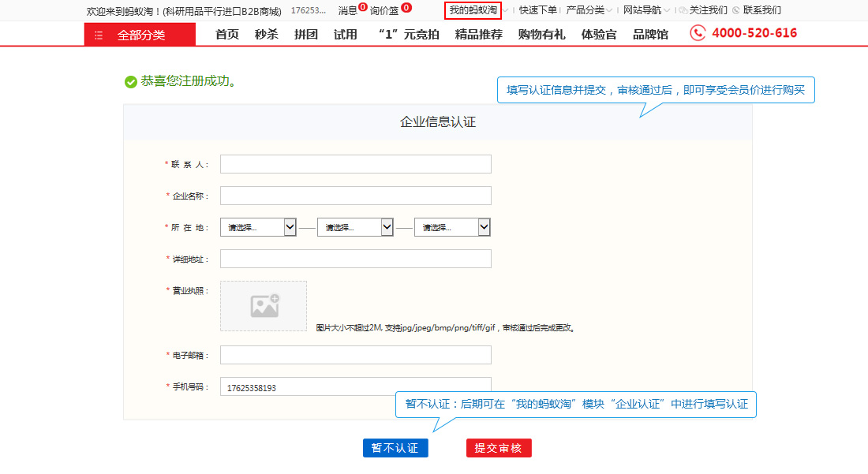Click the green registration success check icon
The width and height of the screenshot is (868, 474).
131,82
